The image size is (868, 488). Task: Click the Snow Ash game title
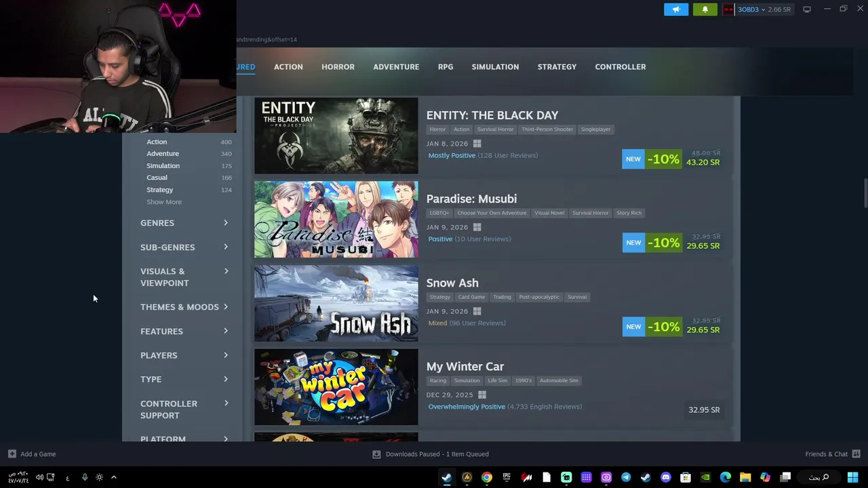(452, 283)
